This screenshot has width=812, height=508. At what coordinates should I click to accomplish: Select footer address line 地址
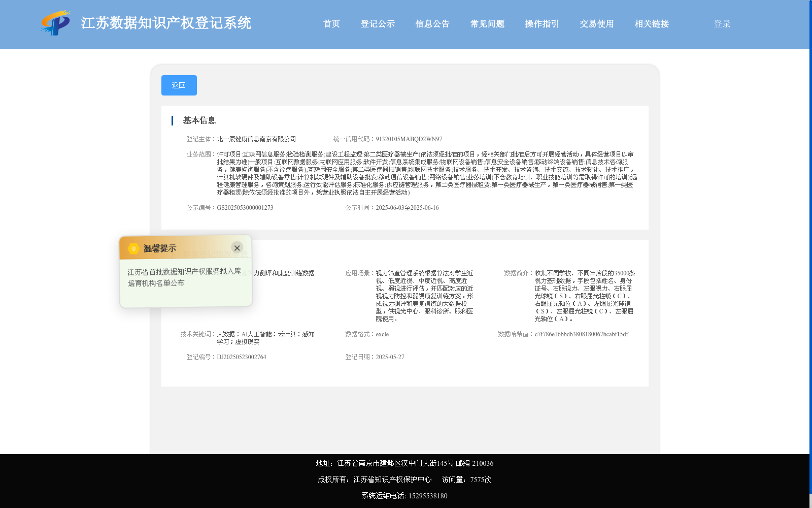(x=404, y=463)
